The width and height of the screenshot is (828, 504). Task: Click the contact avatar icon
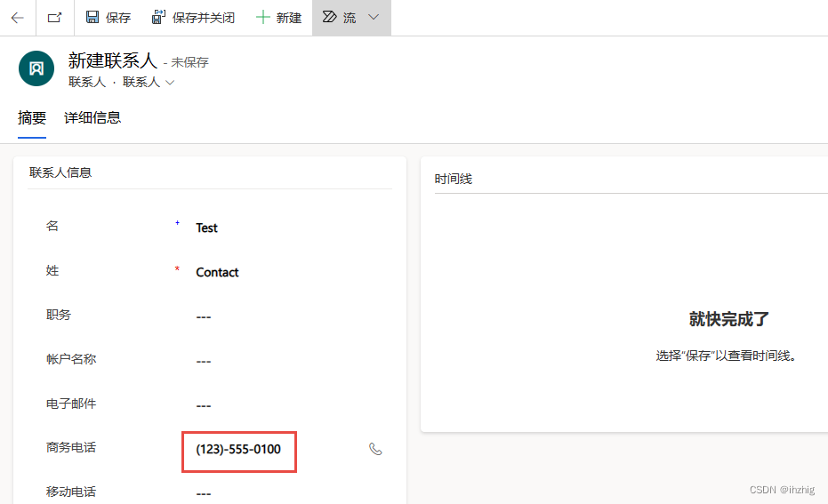click(36, 68)
